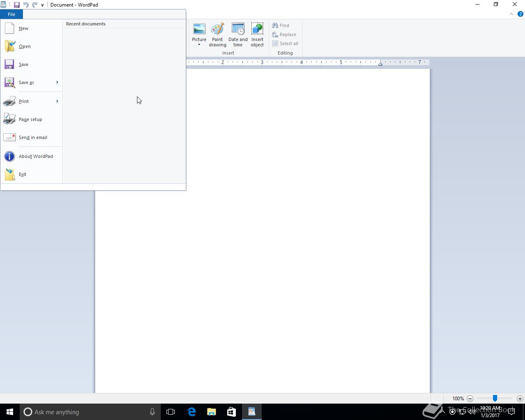This screenshot has height=420, width=525.
Task: Open File Explorer from taskbar
Action: pos(211,412)
